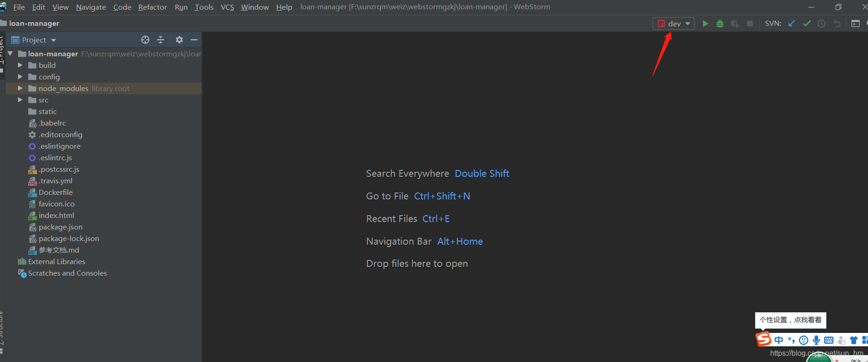This screenshot has height=362, width=868.
Task: Open the Refactor menu
Action: tap(153, 7)
